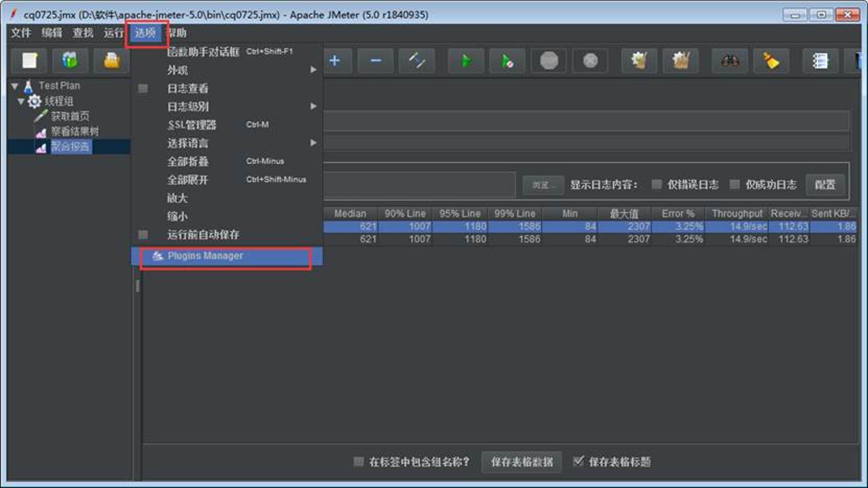Click Start no pauses toolbar icon

(x=506, y=61)
